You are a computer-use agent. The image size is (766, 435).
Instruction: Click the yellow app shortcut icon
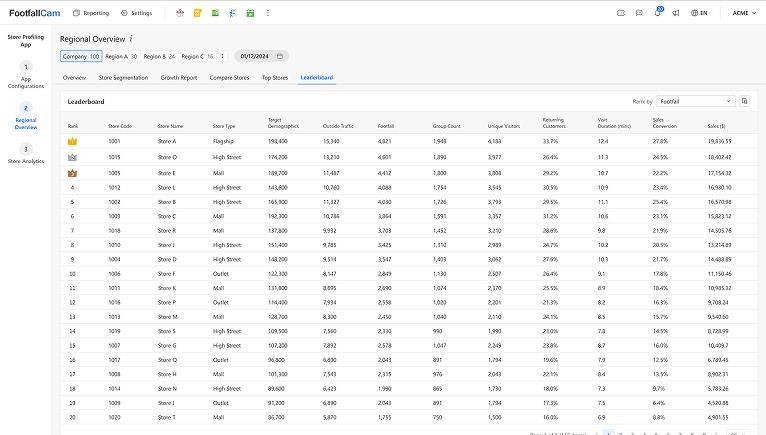point(197,13)
